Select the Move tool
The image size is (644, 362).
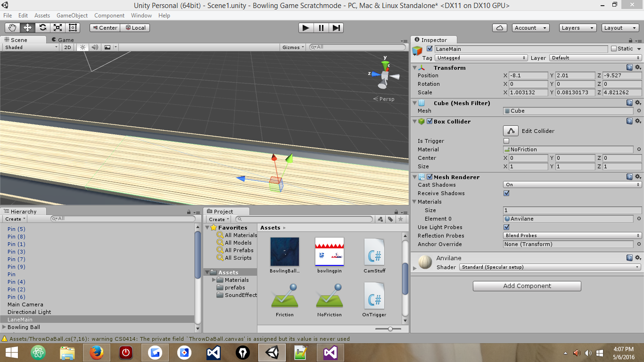point(27,28)
